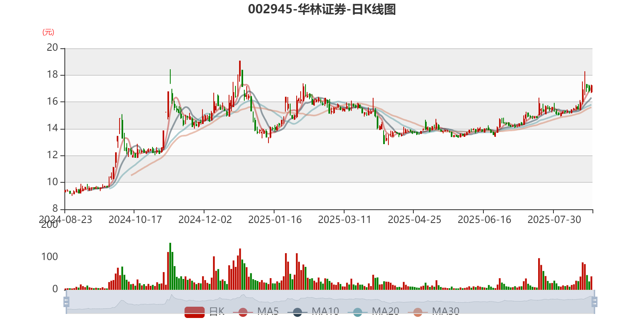Grab the left data zoom slider handle
The height and width of the screenshot is (322, 644).
(x=66, y=301)
